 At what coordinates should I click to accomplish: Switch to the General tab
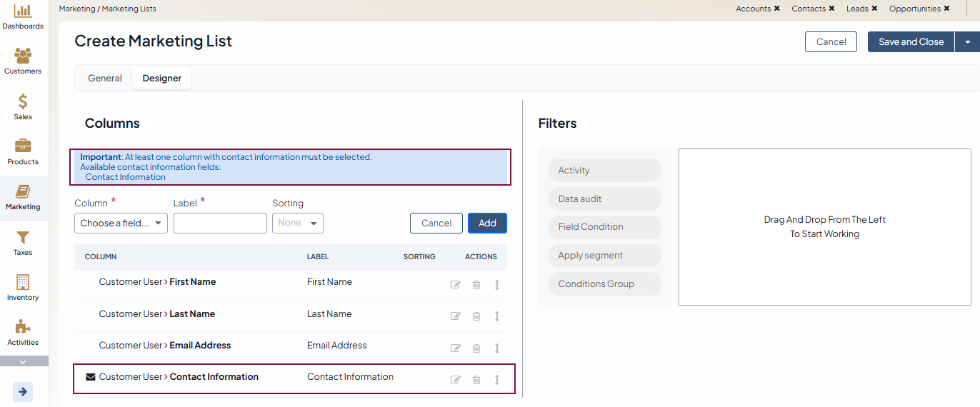tap(105, 79)
